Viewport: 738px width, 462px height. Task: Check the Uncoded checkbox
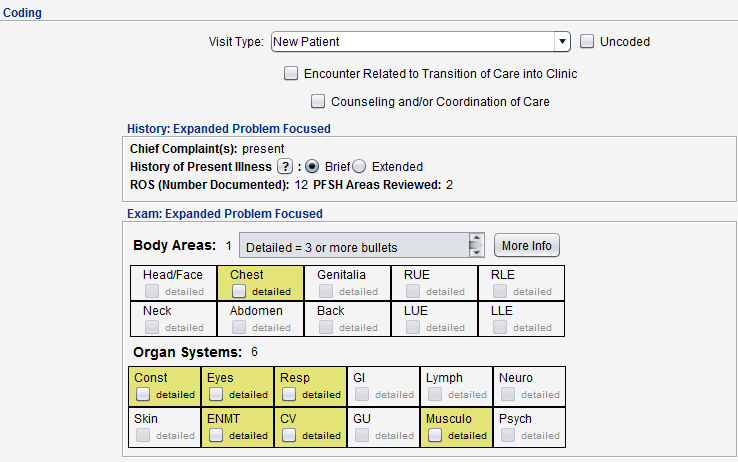tap(588, 42)
